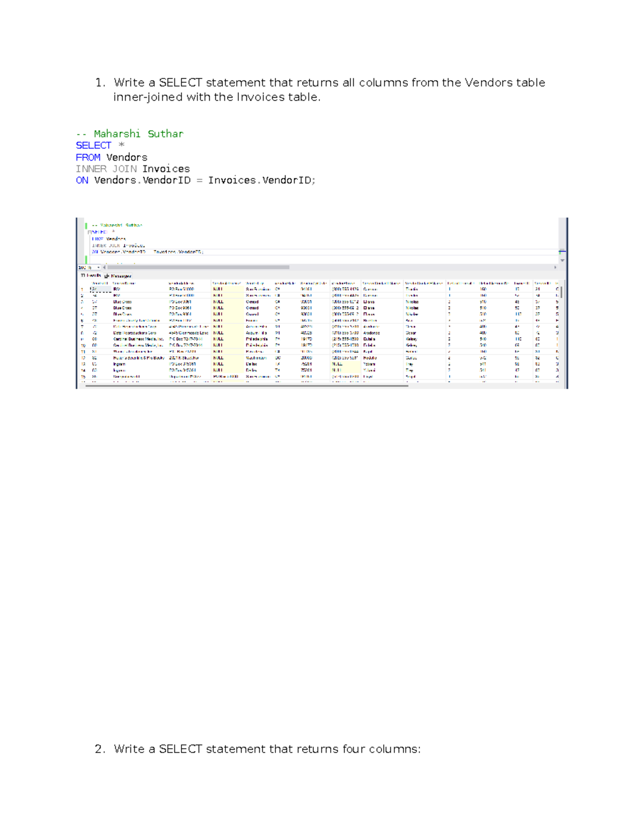Click the left scroll arrow on editor scrollbar
Image resolution: width=644 pixels, height=834 pixels.
[x=105, y=267]
